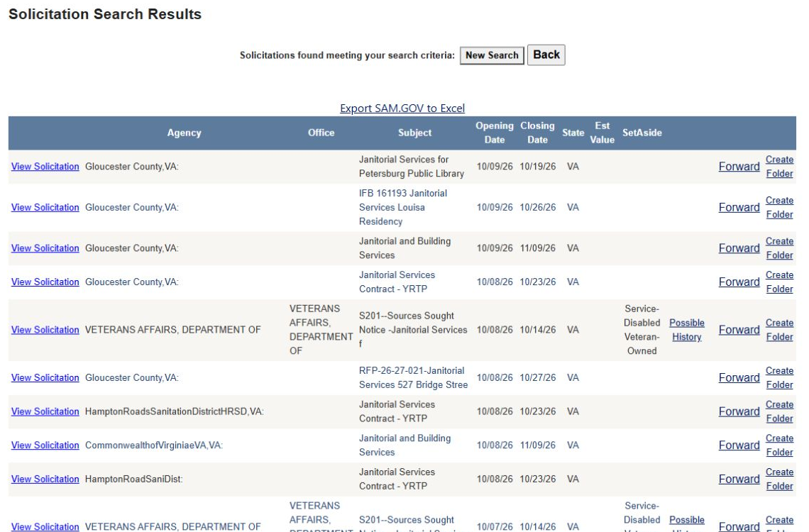Forward the Louisa Residency IFB solicitation

coord(739,207)
